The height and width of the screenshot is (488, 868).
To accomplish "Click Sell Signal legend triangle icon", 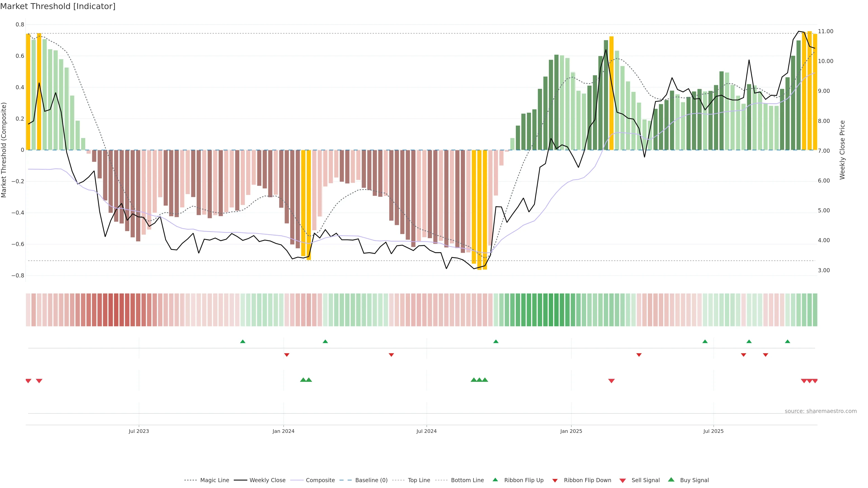I will point(622,480).
